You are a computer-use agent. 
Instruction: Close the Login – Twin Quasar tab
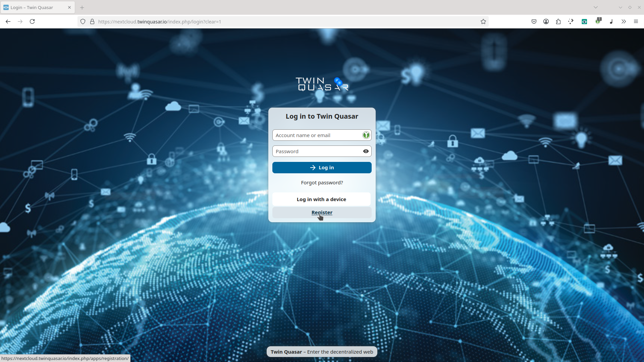click(x=69, y=7)
